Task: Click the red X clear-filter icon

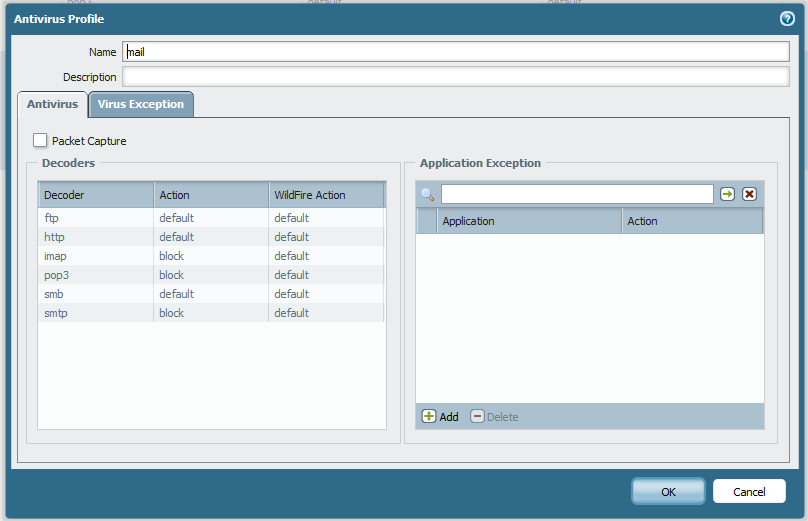Action: [x=749, y=194]
